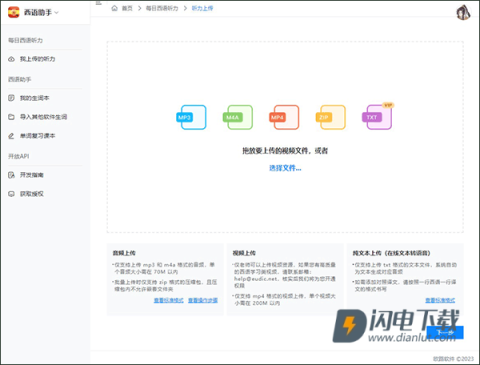Click the 每日西语听力 sidebar section header
Screen dimensions: 480x365
click(x=25, y=40)
